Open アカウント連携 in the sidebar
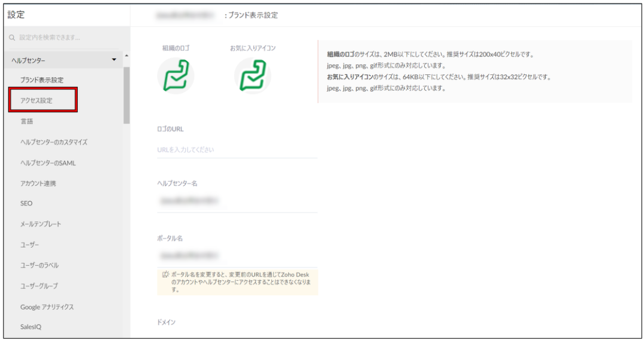 (x=38, y=183)
